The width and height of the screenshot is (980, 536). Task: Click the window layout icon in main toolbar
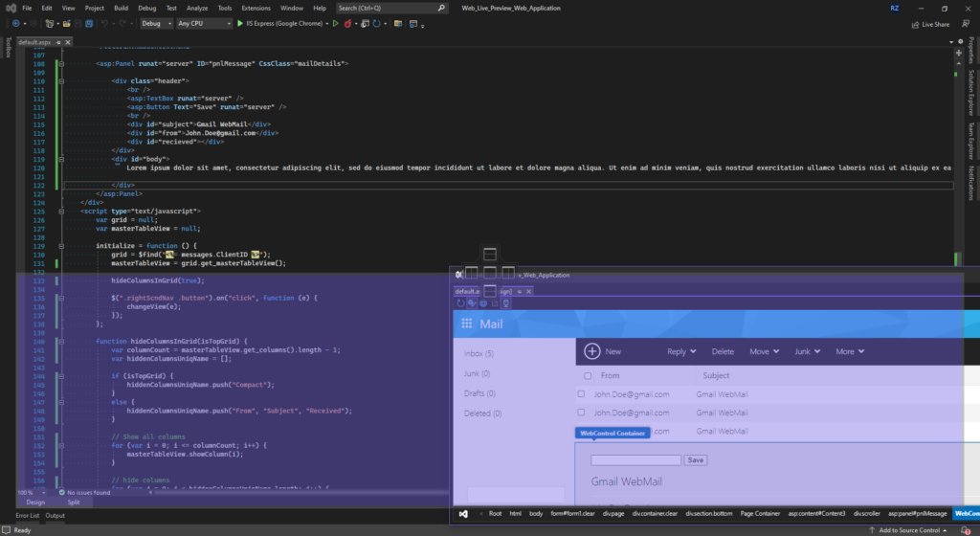tap(413, 24)
